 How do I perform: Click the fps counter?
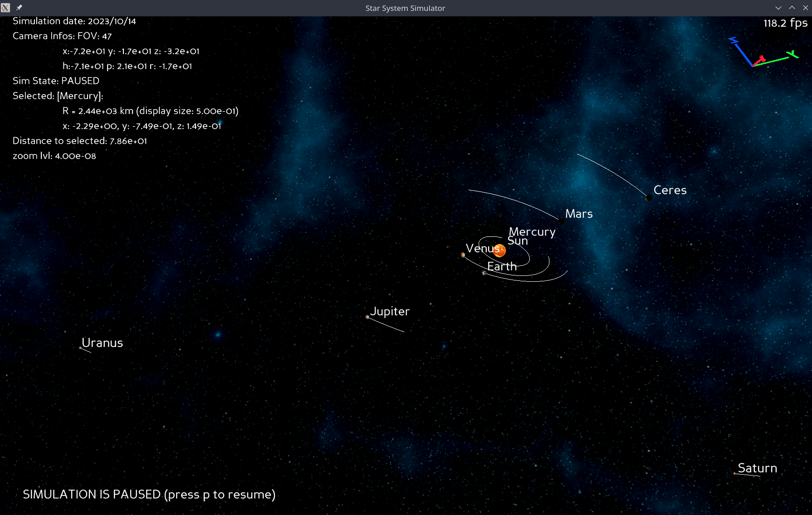[785, 24]
